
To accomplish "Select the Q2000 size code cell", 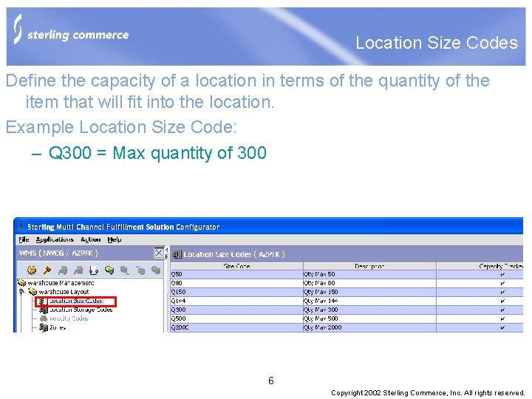I will [x=236, y=327].
